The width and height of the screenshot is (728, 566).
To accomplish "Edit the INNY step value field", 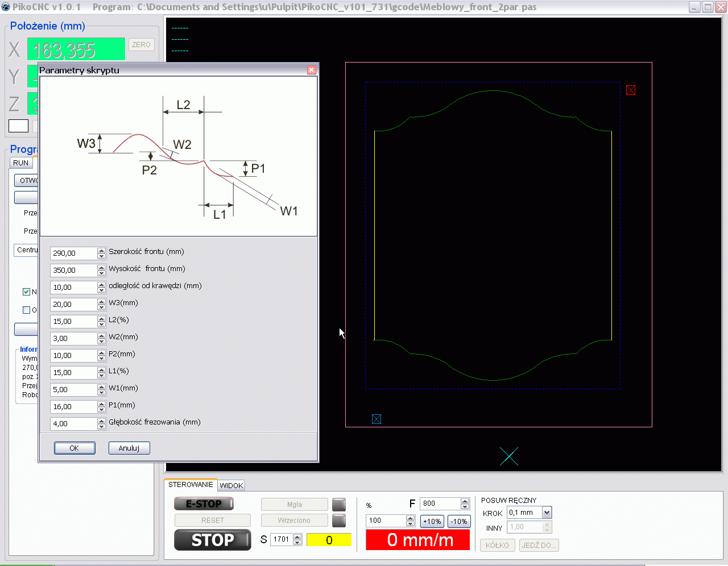I will click(524, 527).
